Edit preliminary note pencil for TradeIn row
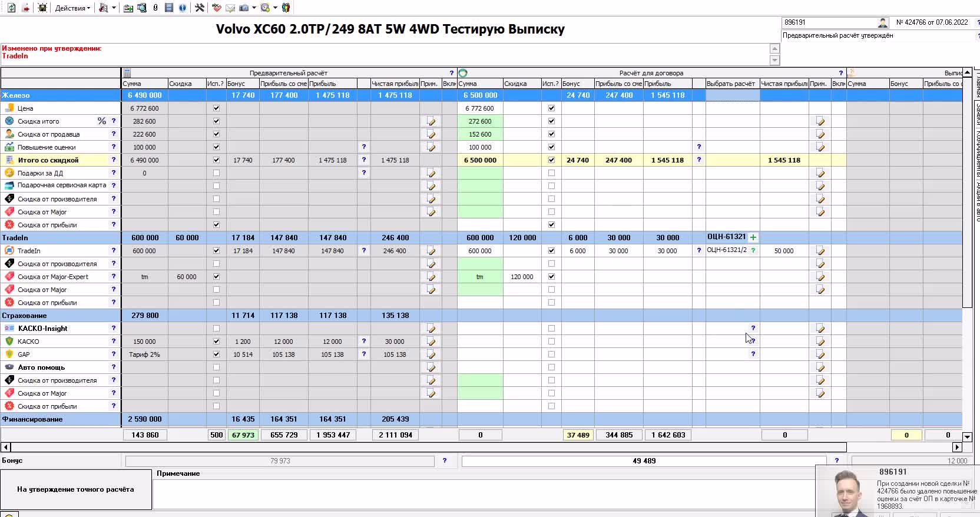This screenshot has width=980, height=517. pyautogui.click(x=431, y=251)
